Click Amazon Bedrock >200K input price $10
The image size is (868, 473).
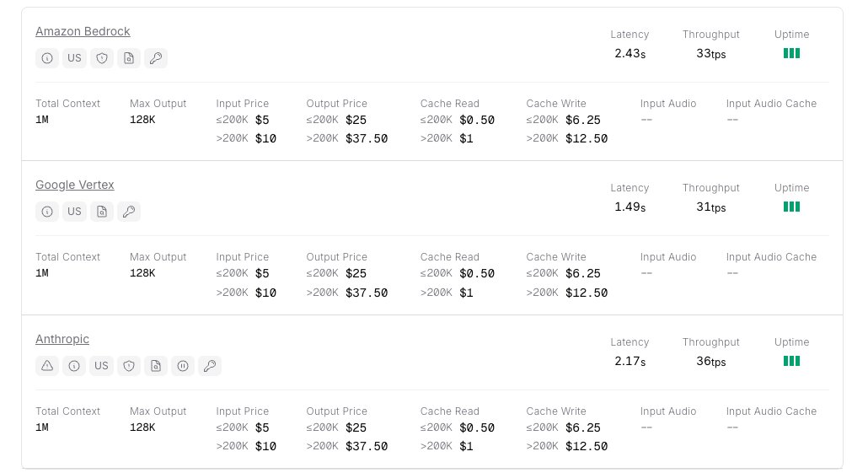point(265,138)
